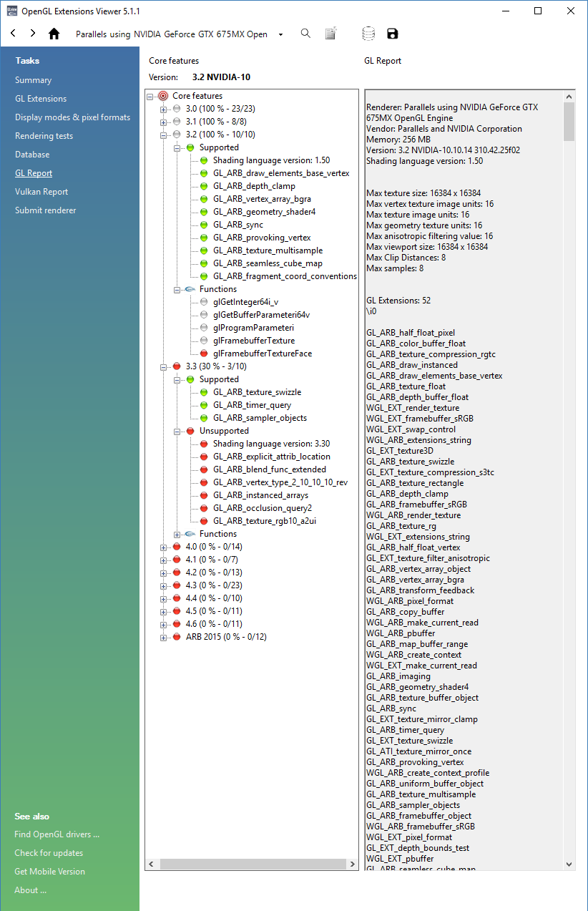Image resolution: width=588 pixels, height=911 pixels.
Task: Select GL Report in sidebar
Action: (34, 173)
